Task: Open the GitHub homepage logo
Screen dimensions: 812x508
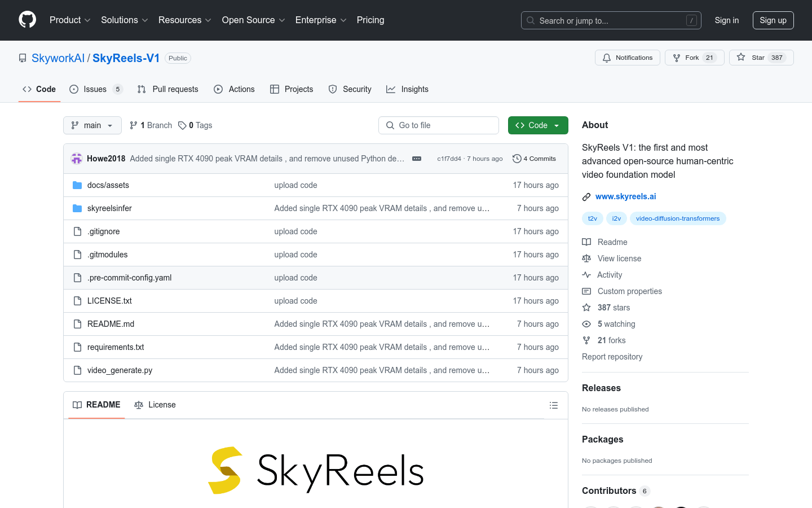Action: pyautogui.click(x=27, y=20)
